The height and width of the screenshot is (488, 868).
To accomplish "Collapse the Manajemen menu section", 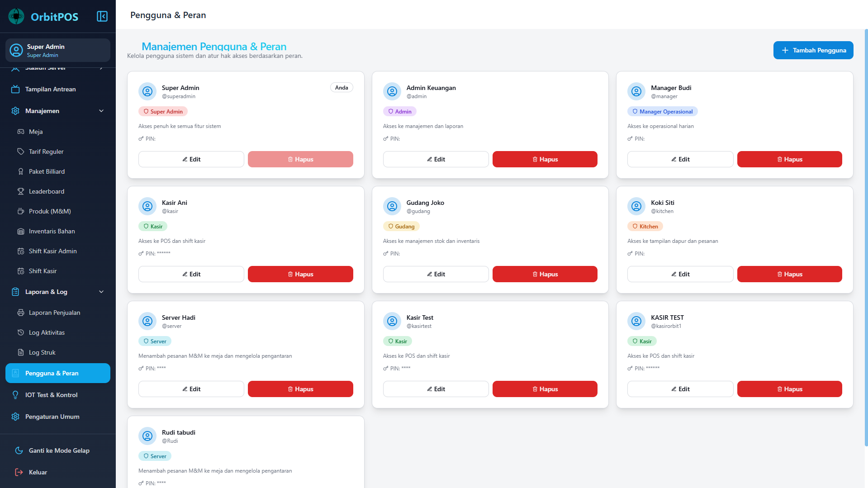I will click(101, 111).
